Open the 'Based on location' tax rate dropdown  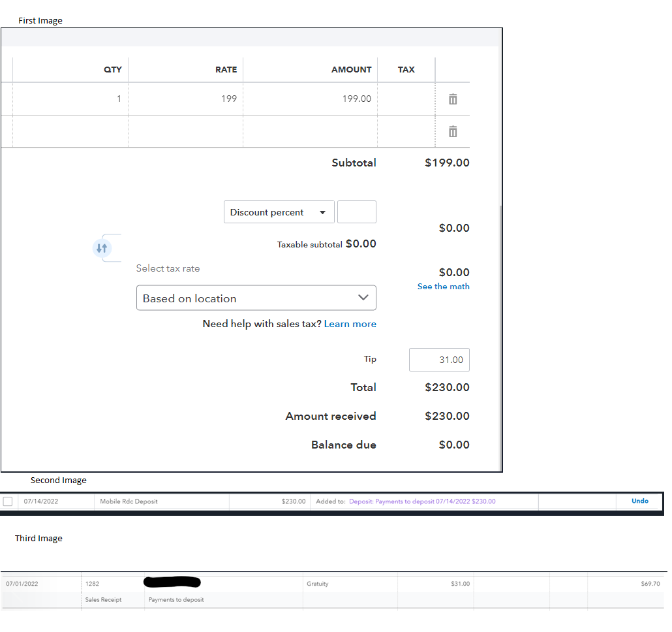256,297
